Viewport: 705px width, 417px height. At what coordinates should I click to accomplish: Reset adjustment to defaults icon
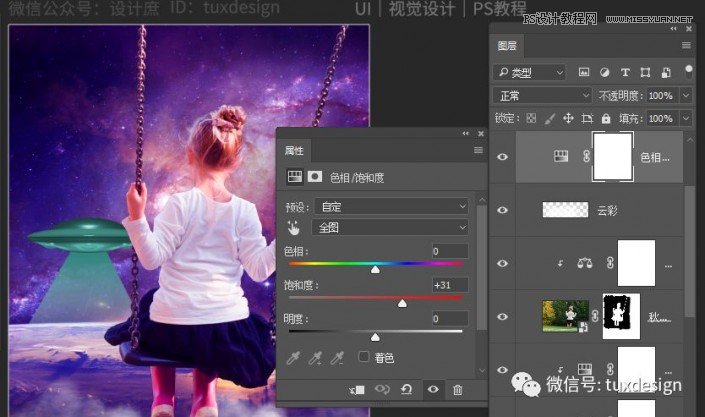[x=406, y=389]
